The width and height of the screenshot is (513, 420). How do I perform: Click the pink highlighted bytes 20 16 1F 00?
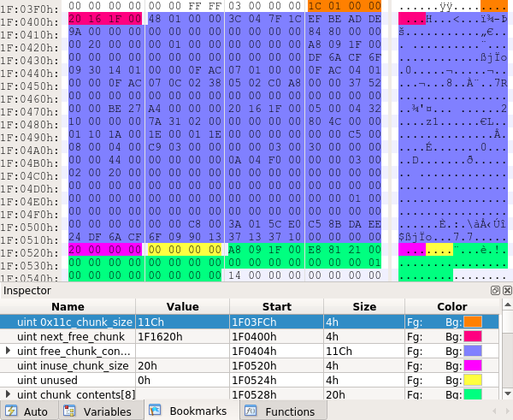(x=105, y=19)
